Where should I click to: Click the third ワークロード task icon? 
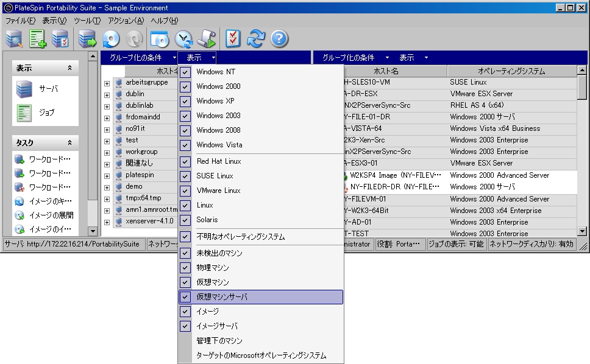[x=19, y=187]
